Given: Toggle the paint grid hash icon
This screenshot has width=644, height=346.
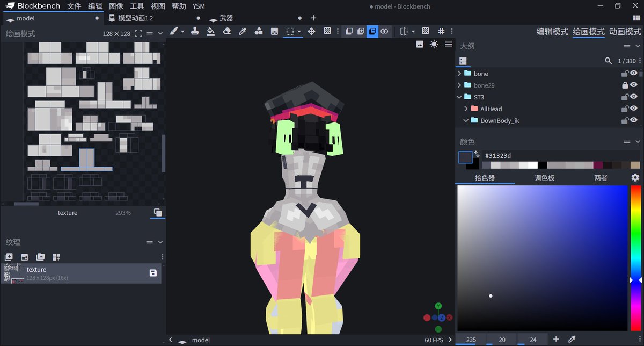Looking at the screenshot, I should click(x=441, y=32).
